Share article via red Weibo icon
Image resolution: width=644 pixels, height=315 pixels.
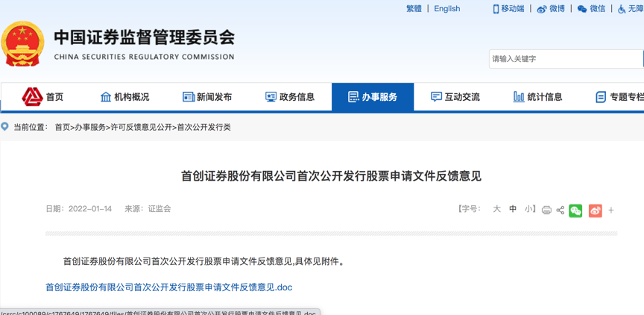click(595, 210)
